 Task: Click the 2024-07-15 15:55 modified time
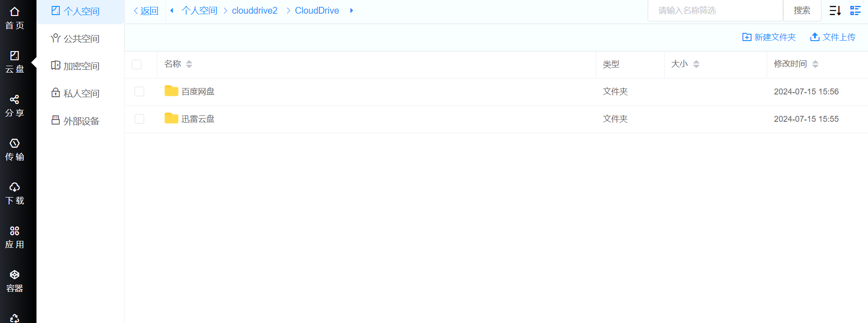[806, 119]
